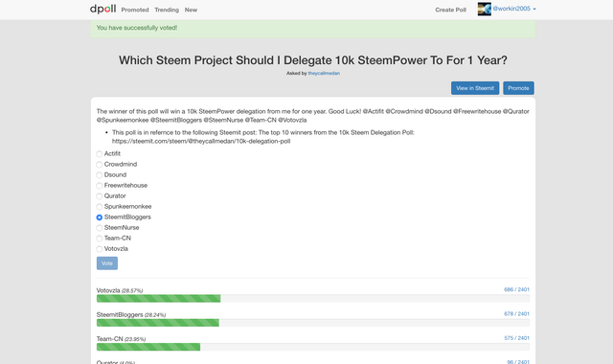Open the workin2005 user avatar

pyautogui.click(x=484, y=9)
